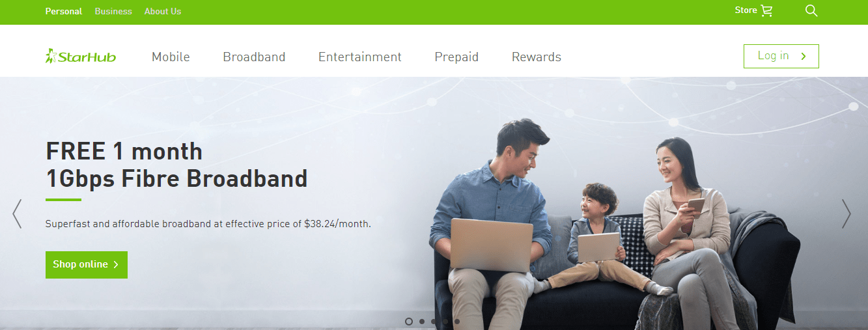Viewport: 868px width, 330px height.
Task: Expand the Entertainment navigation menu
Action: pos(360,57)
